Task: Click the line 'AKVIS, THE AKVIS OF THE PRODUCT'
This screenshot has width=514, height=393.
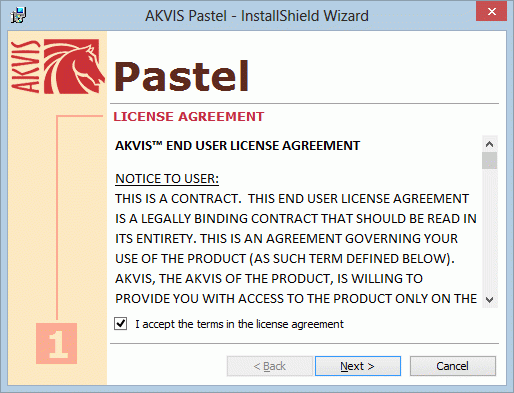Action: 269,279
